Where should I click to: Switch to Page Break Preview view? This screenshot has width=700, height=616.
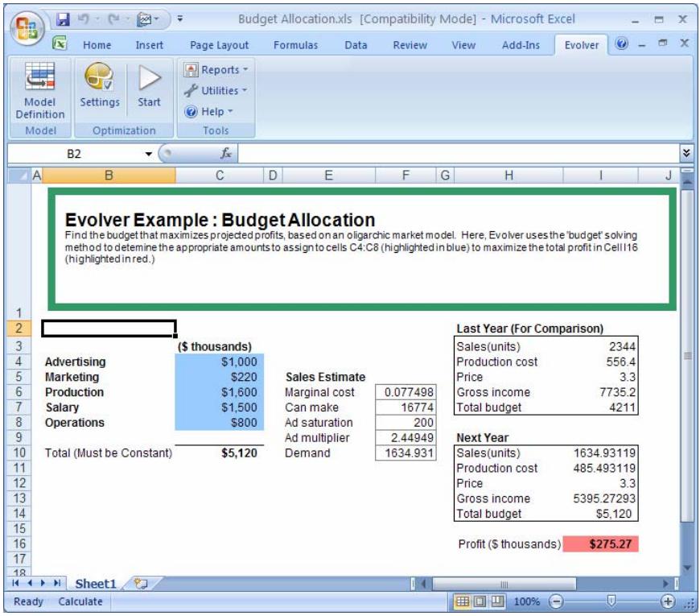pyautogui.click(x=497, y=602)
